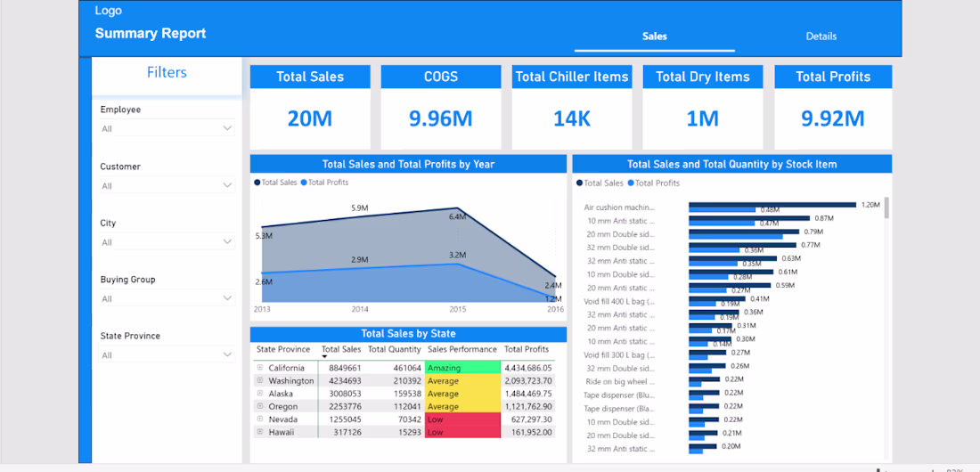This screenshot has height=472, width=980.
Task: Click the 2016 axis label
Action: pyautogui.click(x=556, y=309)
